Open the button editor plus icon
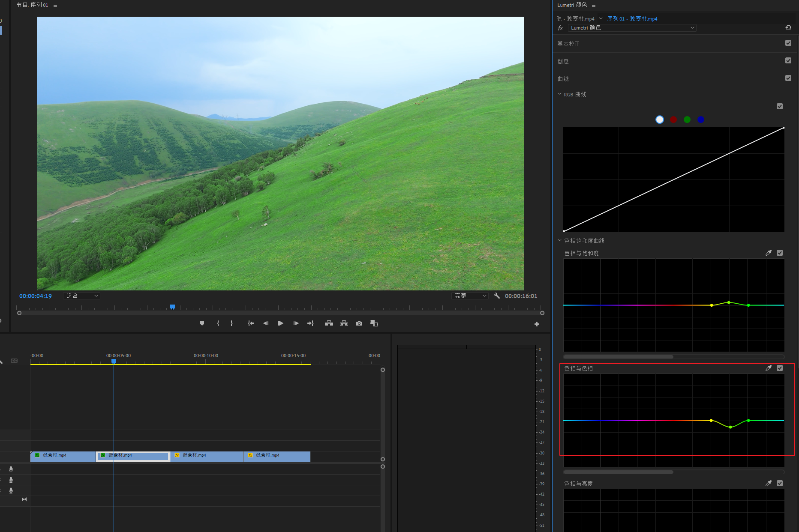Image resolution: width=799 pixels, height=532 pixels. point(537,324)
